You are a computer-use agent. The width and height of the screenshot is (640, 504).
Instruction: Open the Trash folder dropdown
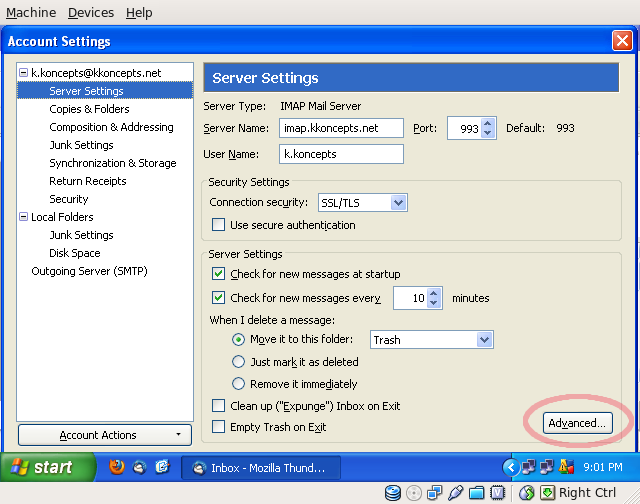click(x=431, y=340)
